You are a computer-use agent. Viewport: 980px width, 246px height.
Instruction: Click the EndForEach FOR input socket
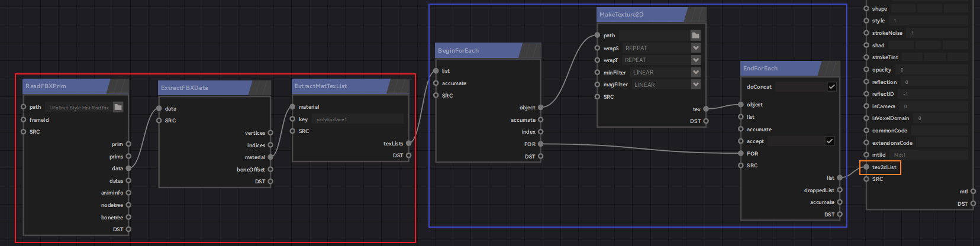(x=741, y=153)
